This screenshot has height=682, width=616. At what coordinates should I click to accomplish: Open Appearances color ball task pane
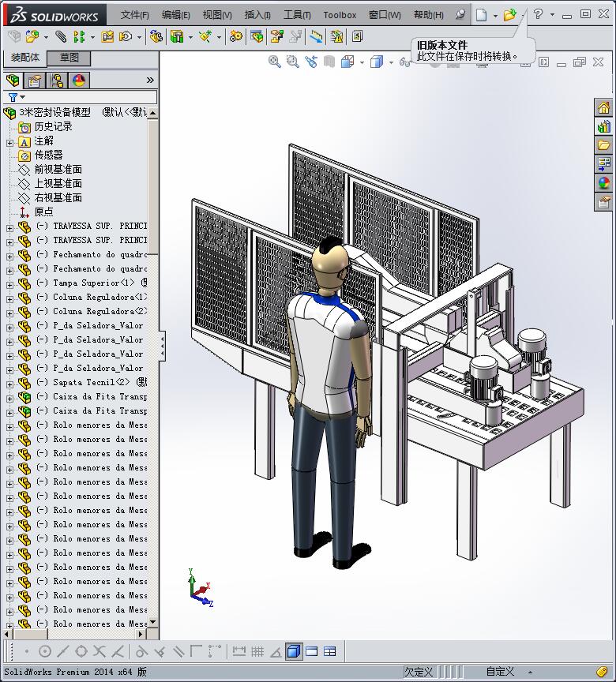[603, 183]
